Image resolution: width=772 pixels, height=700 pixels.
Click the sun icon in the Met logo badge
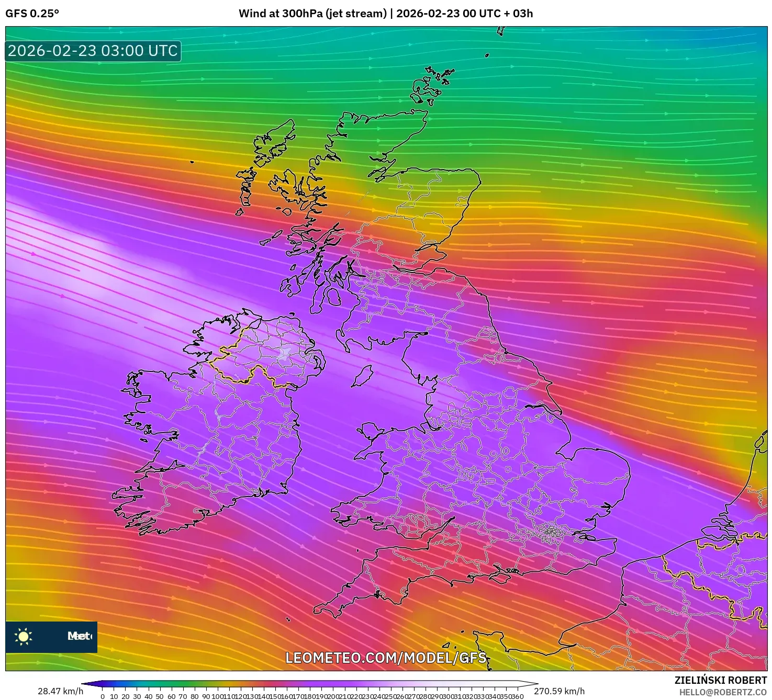pyautogui.click(x=25, y=637)
